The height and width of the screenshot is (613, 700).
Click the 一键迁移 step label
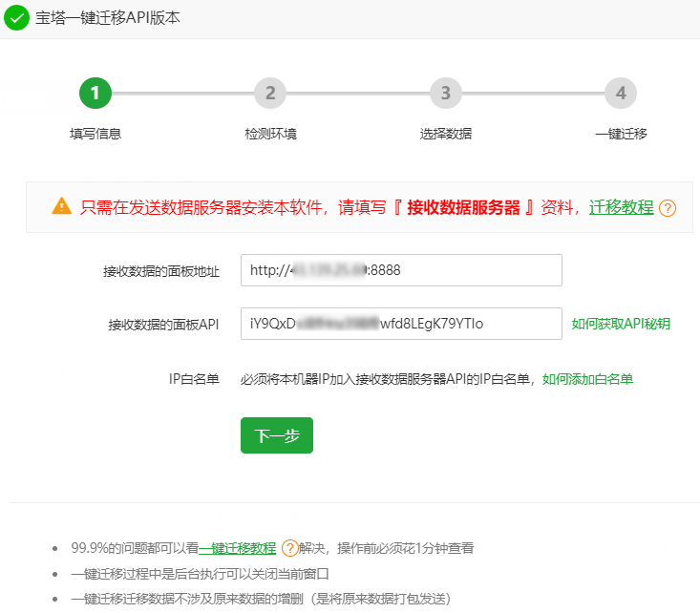click(621, 134)
